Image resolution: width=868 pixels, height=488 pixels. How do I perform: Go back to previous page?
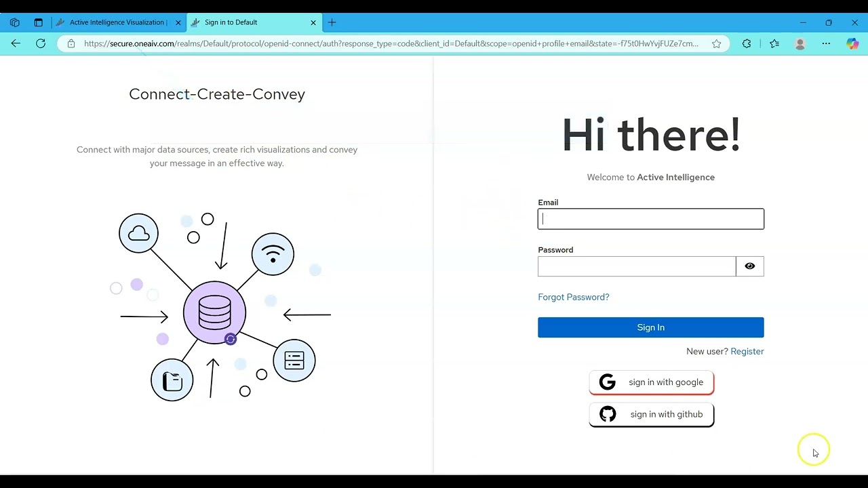tap(16, 43)
